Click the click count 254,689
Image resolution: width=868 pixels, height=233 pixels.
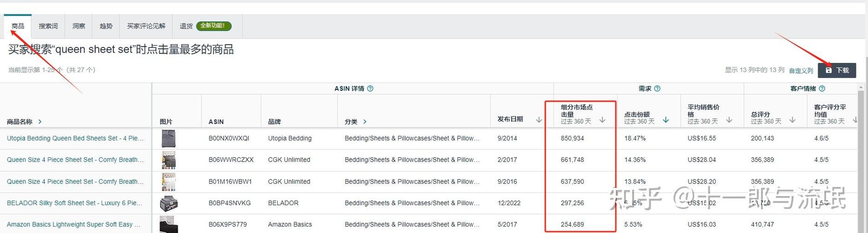572,225
